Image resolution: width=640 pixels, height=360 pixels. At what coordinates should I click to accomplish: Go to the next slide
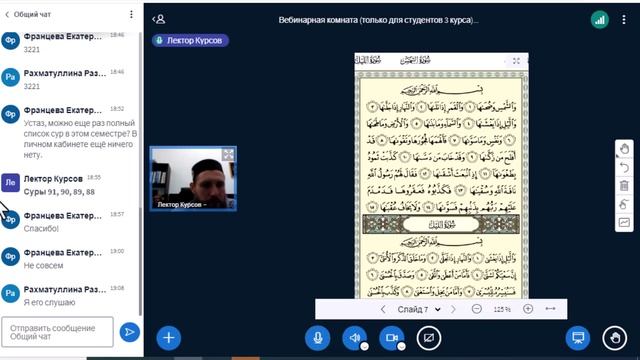click(x=453, y=309)
